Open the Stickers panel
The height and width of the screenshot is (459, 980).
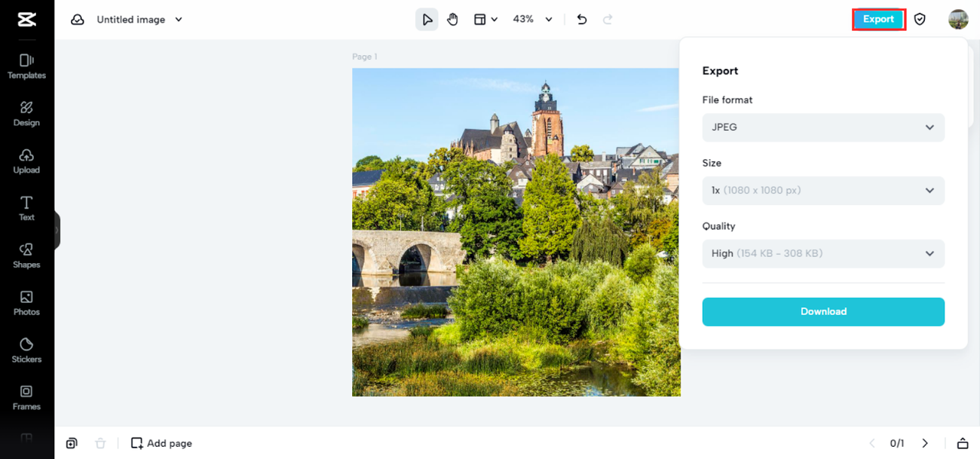26,350
